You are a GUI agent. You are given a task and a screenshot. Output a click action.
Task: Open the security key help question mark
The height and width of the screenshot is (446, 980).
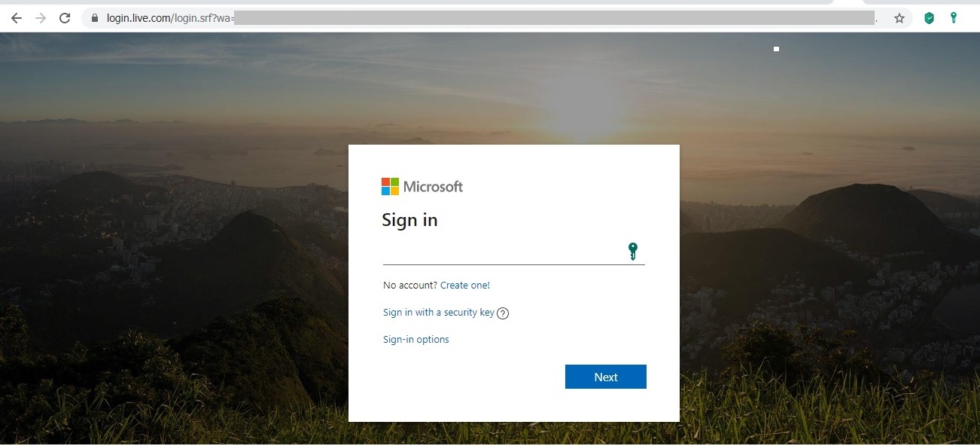pyautogui.click(x=503, y=313)
